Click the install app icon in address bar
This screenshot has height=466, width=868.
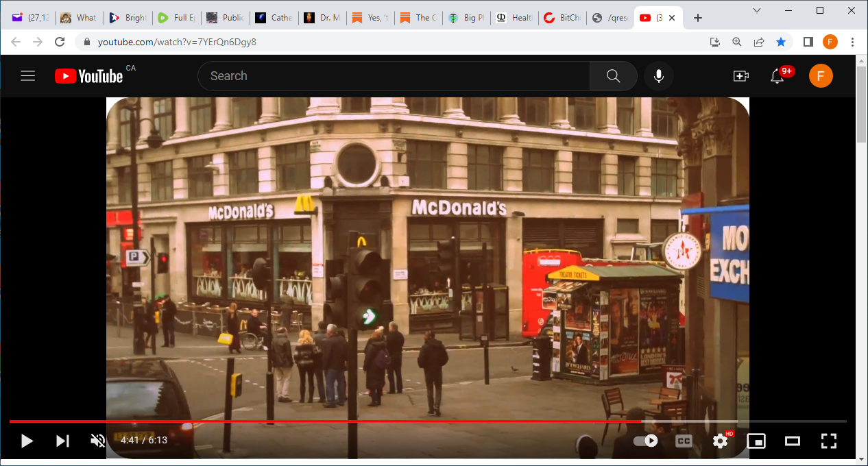click(x=715, y=42)
